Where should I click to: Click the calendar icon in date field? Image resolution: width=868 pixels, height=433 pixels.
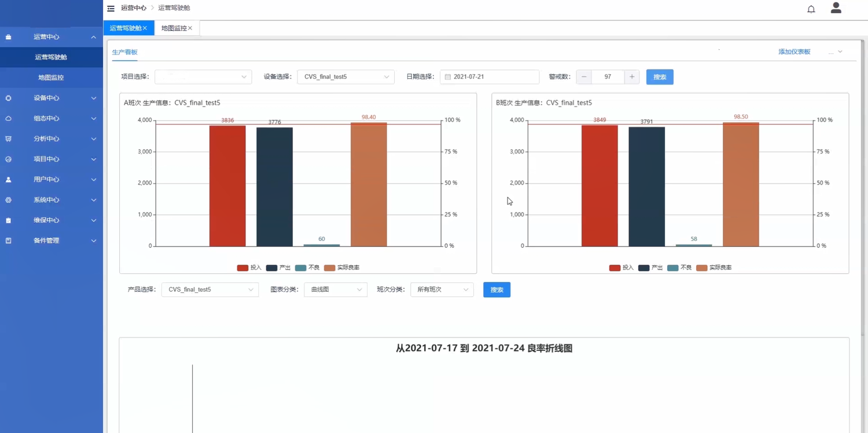click(x=447, y=77)
